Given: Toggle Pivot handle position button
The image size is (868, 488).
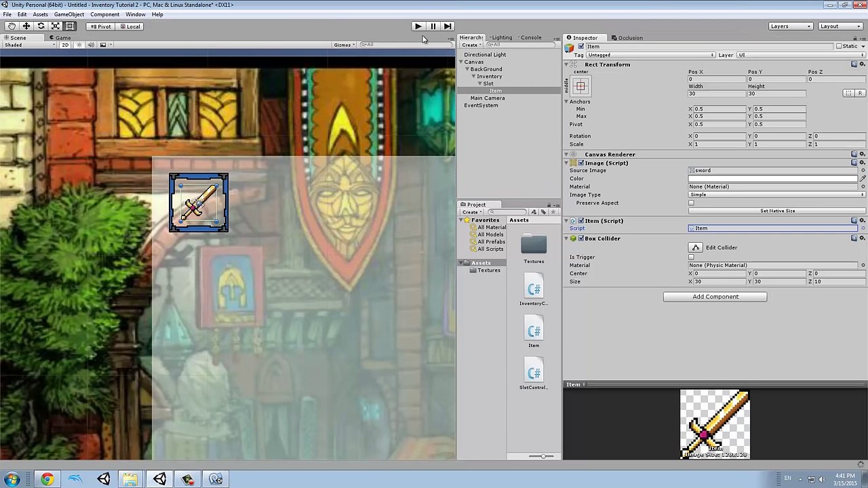Looking at the screenshot, I should tap(101, 26).
